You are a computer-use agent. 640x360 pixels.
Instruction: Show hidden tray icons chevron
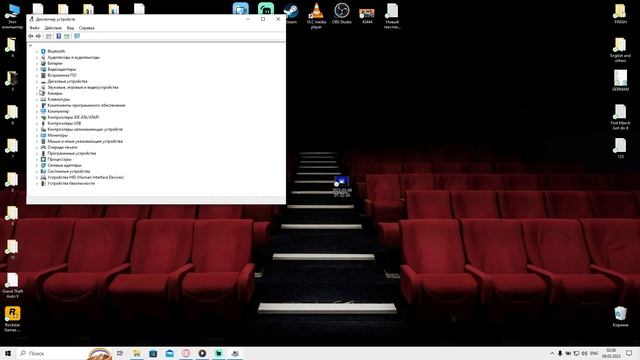[x=552, y=353]
